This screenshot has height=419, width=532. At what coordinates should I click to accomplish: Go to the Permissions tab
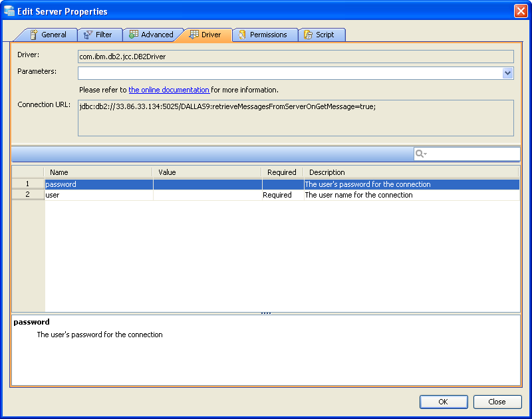(x=265, y=35)
